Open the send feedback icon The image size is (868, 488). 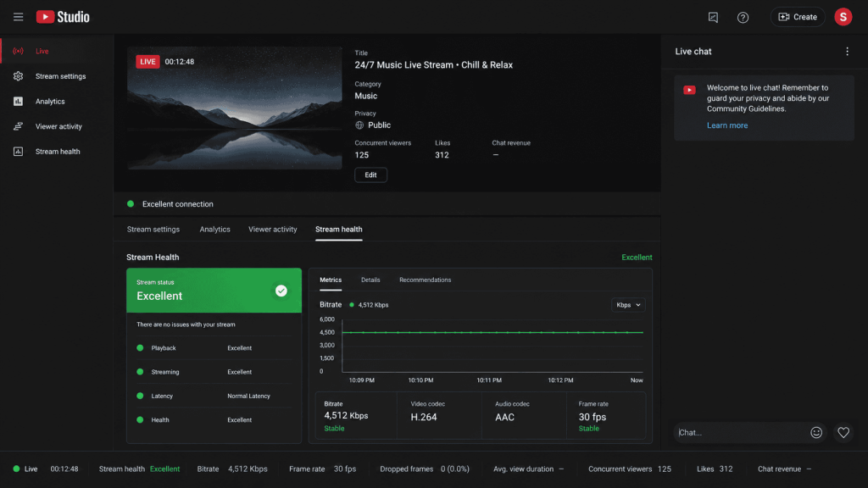click(713, 17)
